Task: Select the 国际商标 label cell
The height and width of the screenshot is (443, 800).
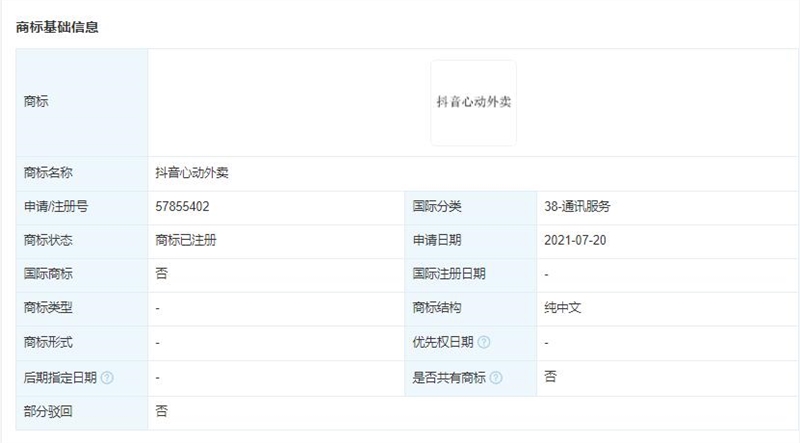Action: click(x=82, y=275)
